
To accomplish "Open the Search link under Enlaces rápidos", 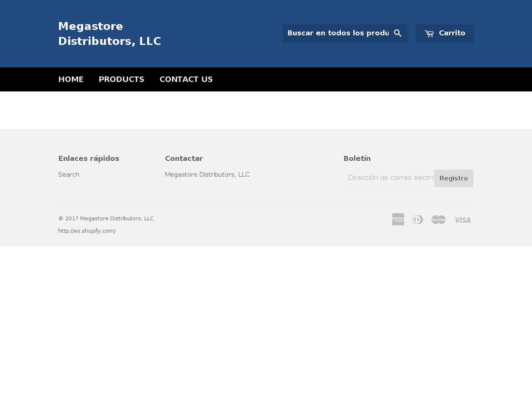I will tap(69, 174).
